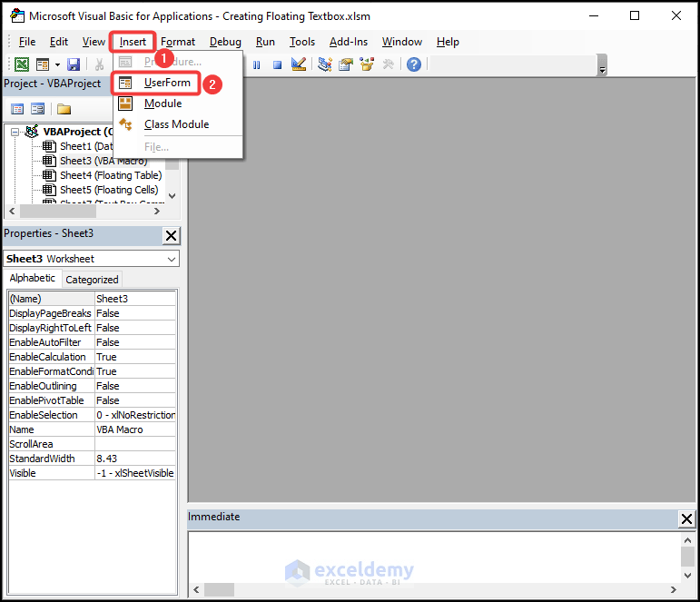This screenshot has width=700, height=602.
Task: Switch to the Alphabetic tab
Action: point(32,278)
